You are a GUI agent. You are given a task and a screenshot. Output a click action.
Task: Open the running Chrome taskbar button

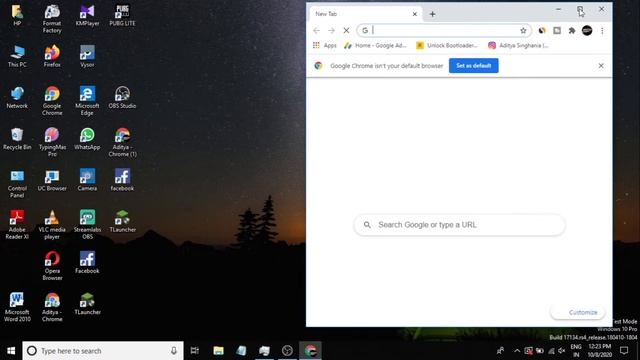310,351
